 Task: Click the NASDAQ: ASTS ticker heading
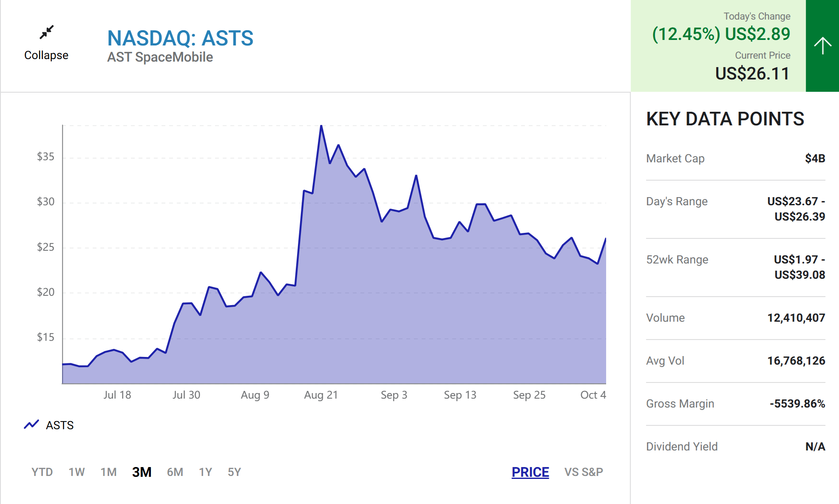pos(180,38)
